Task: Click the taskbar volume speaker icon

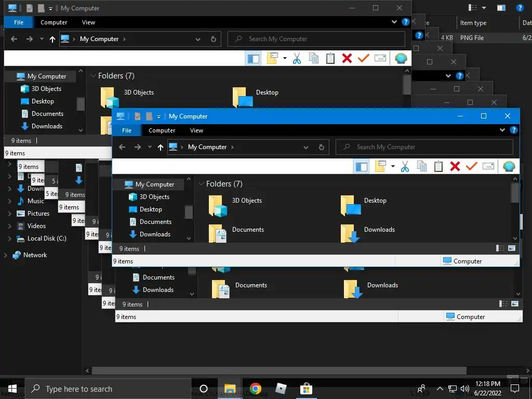Action: point(465,389)
